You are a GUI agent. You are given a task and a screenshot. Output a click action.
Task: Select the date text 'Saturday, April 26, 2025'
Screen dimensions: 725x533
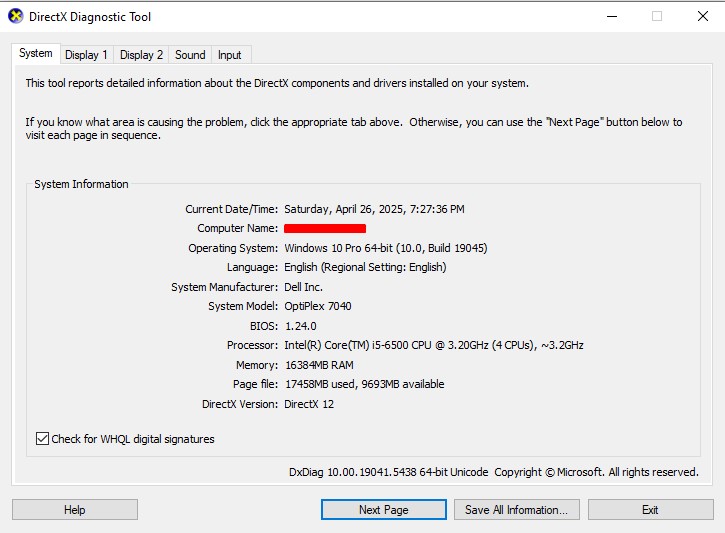pos(344,209)
